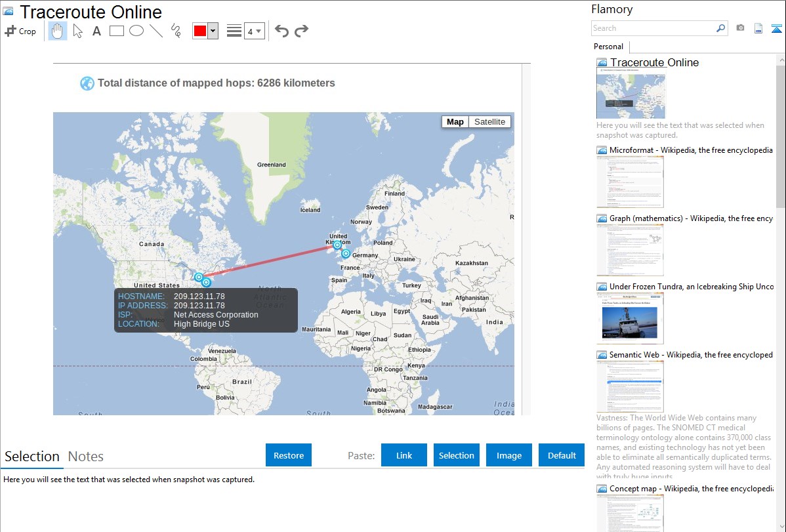Screen dimensions: 786x532
Task: Open the color picker dropdown arrow
Action: [213, 31]
